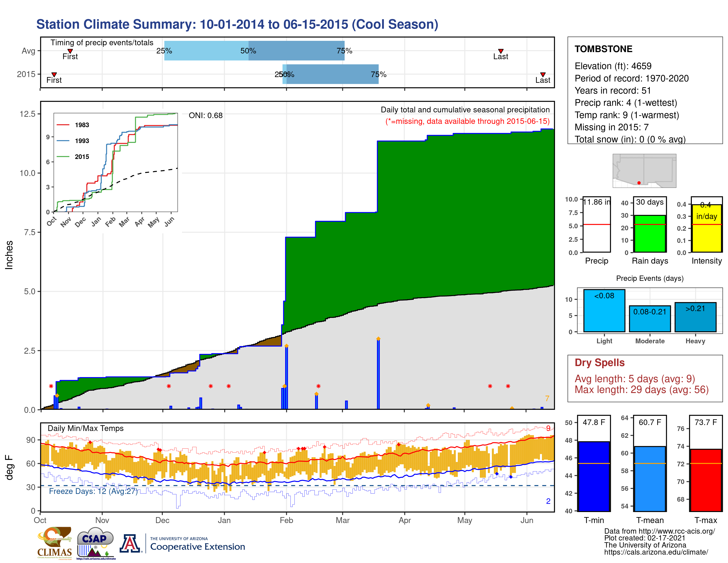728x563 pixels.
Task: Click the red T-max bar
Action: [706, 480]
